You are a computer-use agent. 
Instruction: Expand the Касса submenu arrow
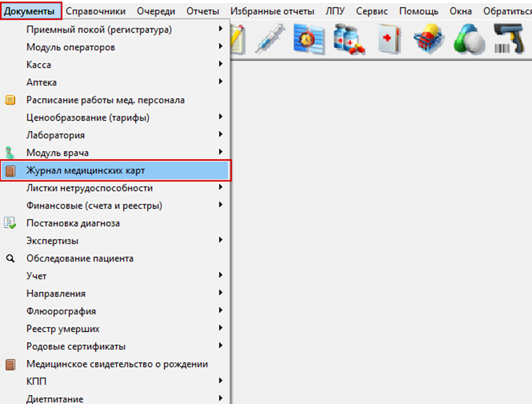[220, 64]
